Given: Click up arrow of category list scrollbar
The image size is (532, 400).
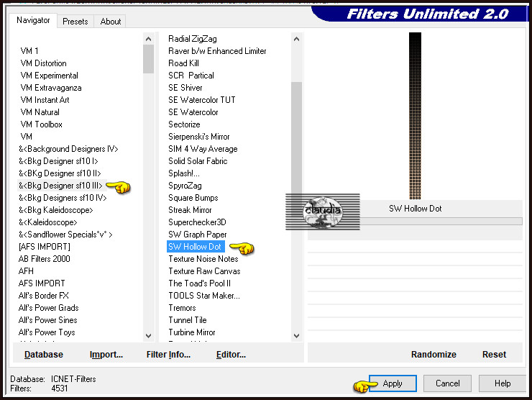Looking at the screenshot, I should pyautogui.click(x=148, y=39).
